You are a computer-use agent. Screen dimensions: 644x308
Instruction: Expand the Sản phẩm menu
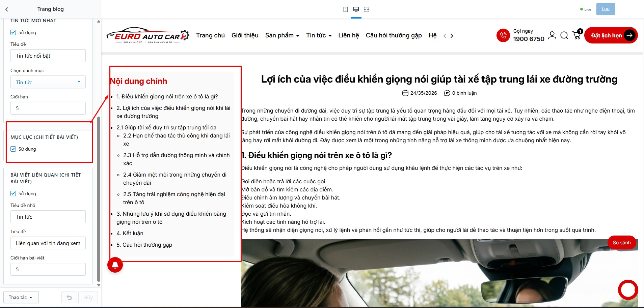pyautogui.click(x=282, y=35)
